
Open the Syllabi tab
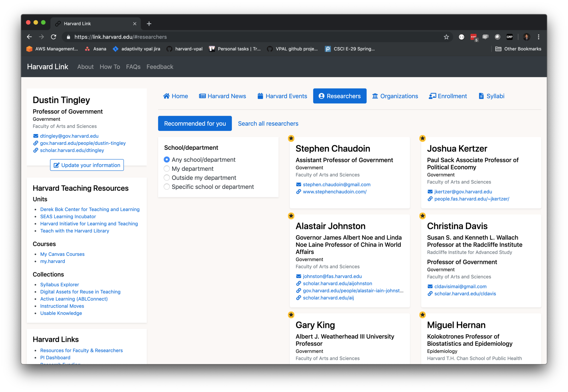(491, 96)
